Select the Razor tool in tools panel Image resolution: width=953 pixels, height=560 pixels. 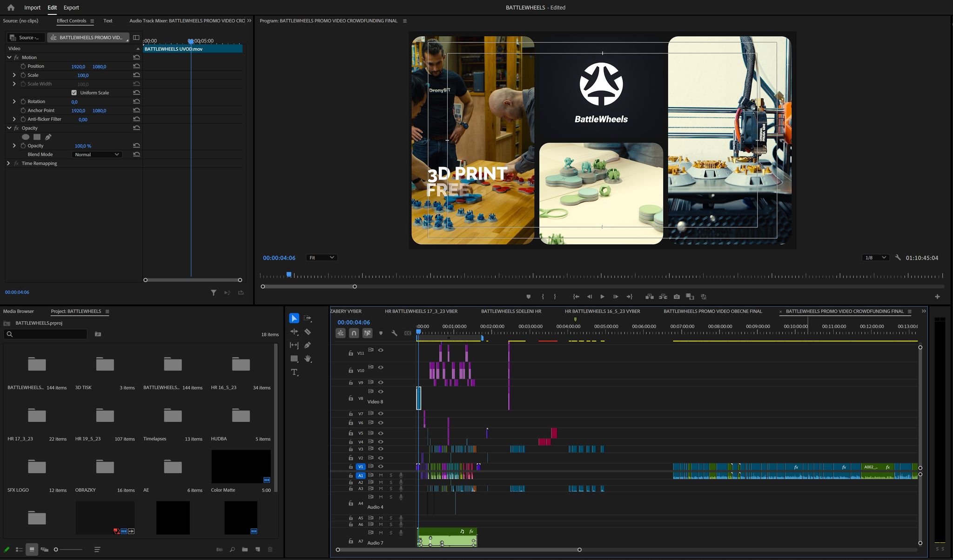308,332
